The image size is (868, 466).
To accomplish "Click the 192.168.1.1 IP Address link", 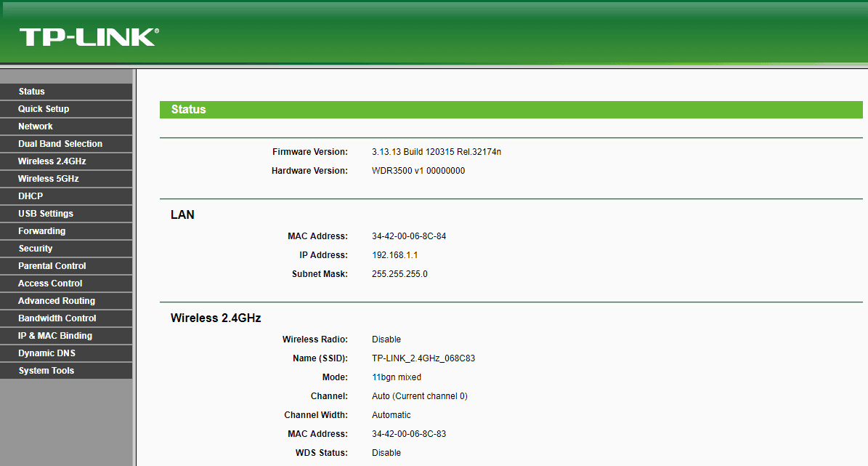I will [x=393, y=254].
